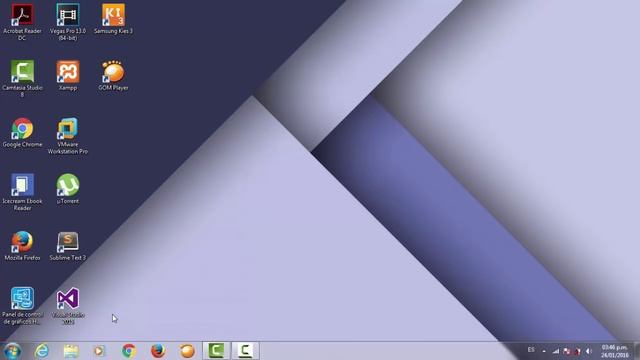This screenshot has width=640, height=360.
Task: Launch Firefox from the taskbar
Action: (x=158, y=351)
